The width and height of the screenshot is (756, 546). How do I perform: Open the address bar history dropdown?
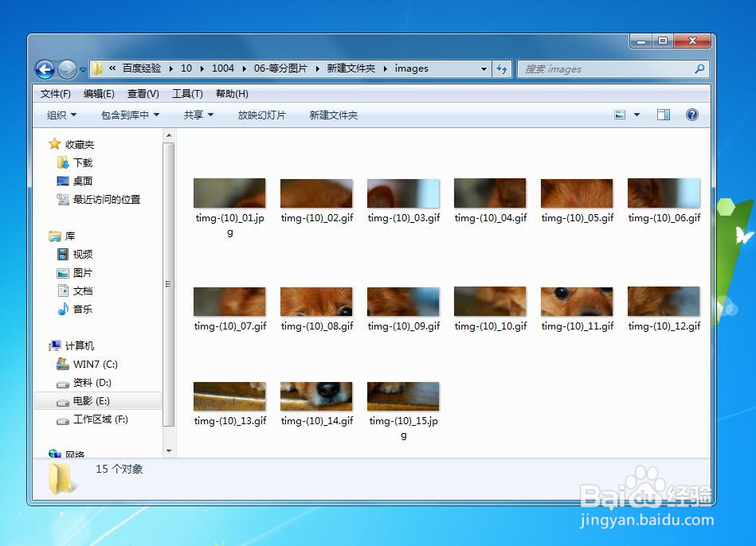(484, 69)
